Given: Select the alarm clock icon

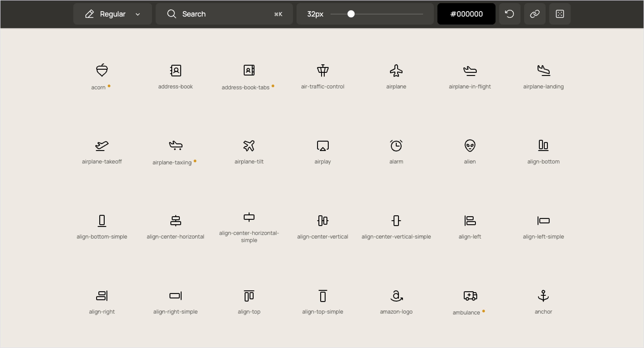Looking at the screenshot, I should 396,146.
